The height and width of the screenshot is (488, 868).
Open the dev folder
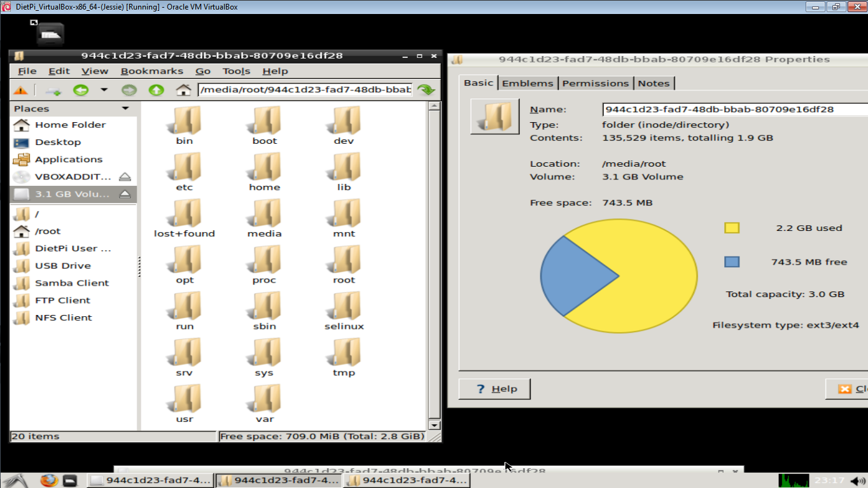pyautogui.click(x=344, y=125)
